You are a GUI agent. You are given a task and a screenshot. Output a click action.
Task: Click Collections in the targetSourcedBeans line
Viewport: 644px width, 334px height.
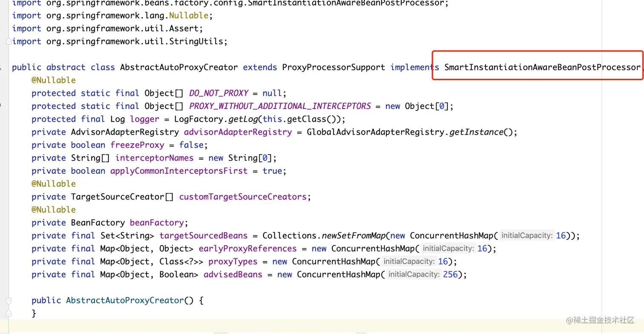(x=290, y=236)
